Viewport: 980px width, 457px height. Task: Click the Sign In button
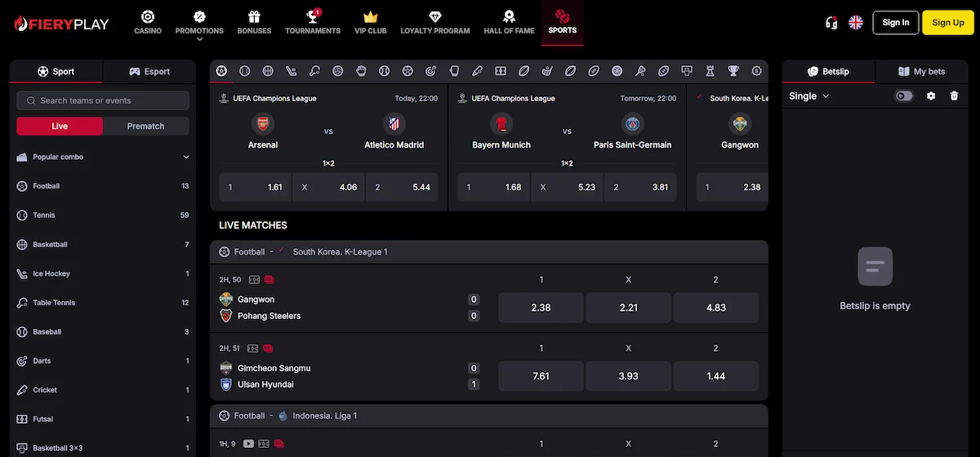pos(896,23)
